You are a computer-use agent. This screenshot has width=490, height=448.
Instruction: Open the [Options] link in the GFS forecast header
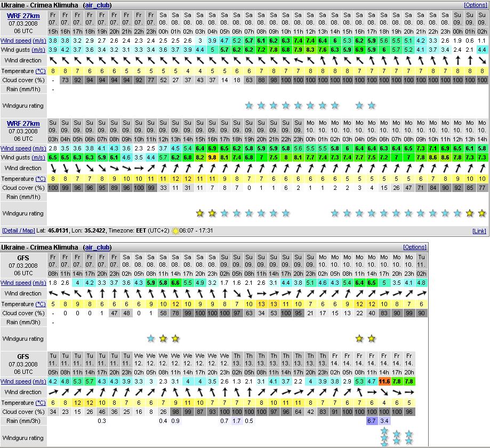tap(415, 247)
